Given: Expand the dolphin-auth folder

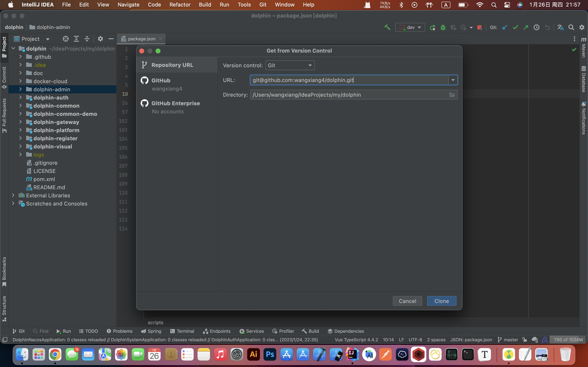Looking at the screenshot, I should [20, 98].
